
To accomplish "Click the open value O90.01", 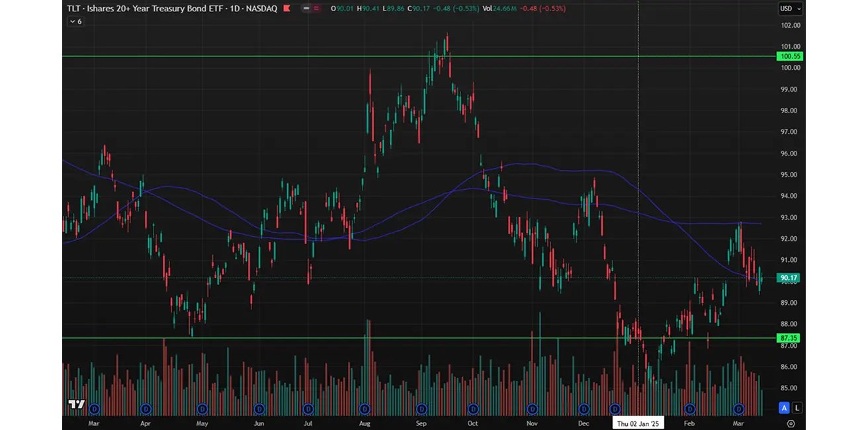I will (x=343, y=9).
